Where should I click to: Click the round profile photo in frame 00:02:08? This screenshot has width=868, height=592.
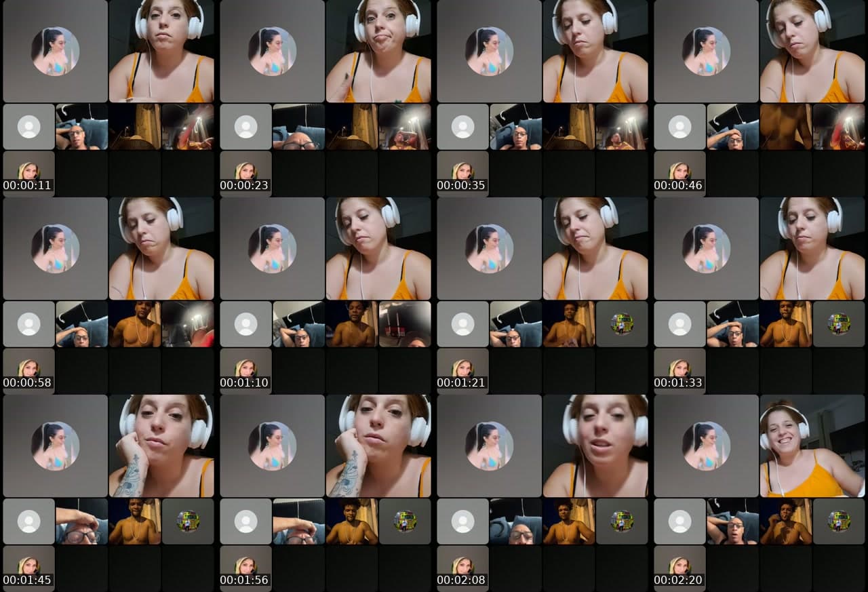pos(489,446)
